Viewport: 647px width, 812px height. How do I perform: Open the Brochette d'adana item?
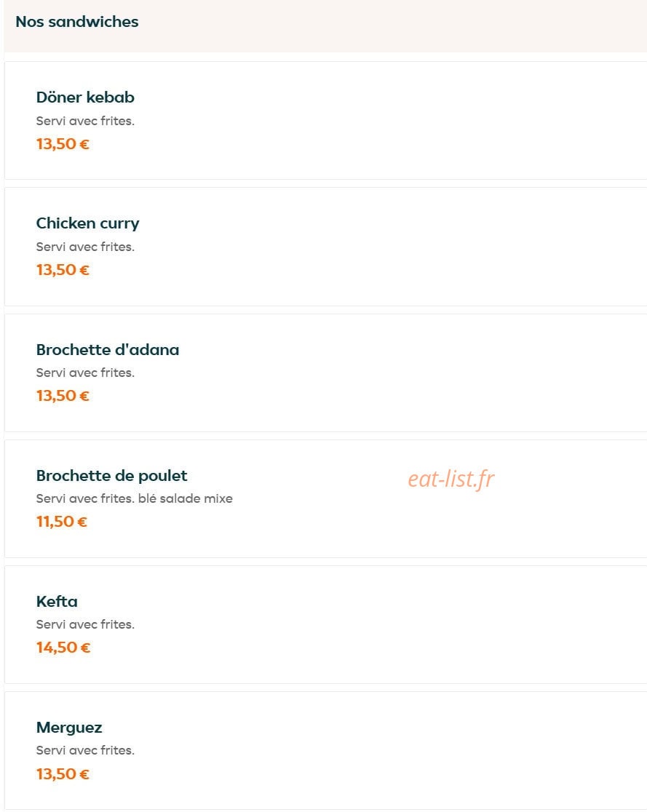click(x=326, y=373)
